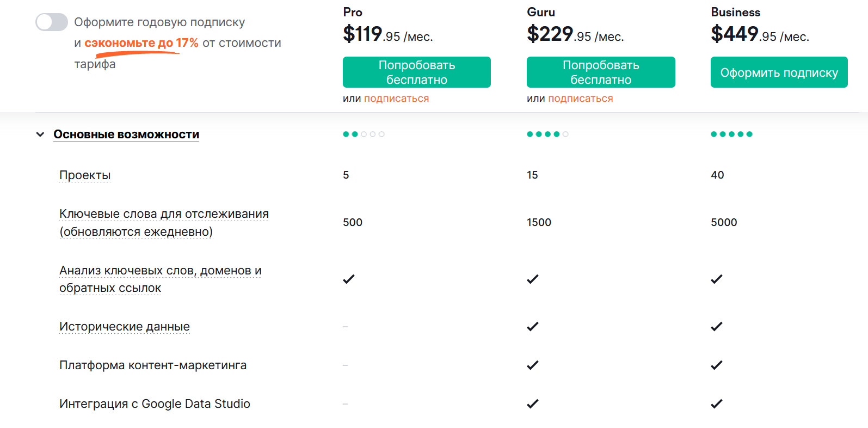Click the Pro plan rating dots
This screenshot has height=428, width=868.
click(364, 134)
